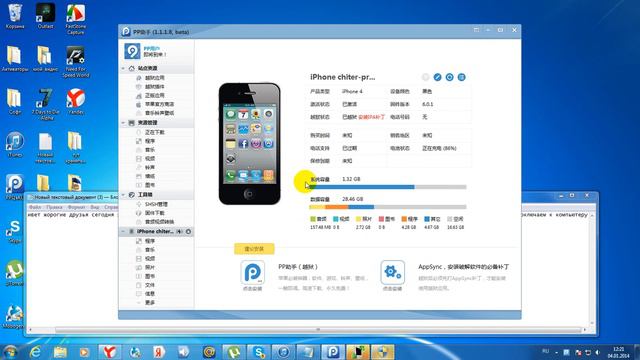Screen dimensions: 640x360
Task: Open Вид menu in the Notepad window
Action: pos(95,207)
